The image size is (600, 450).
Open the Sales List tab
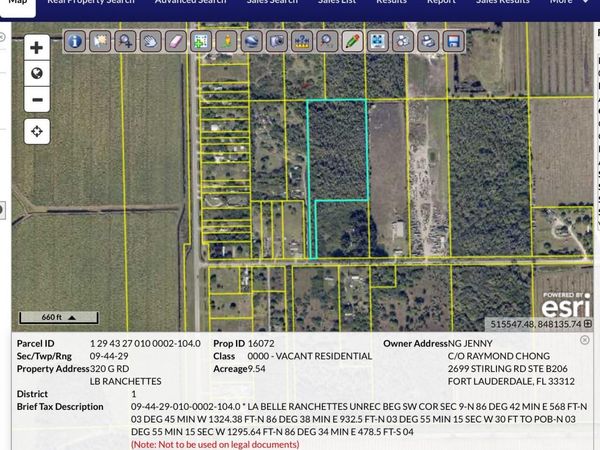[337, 2]
